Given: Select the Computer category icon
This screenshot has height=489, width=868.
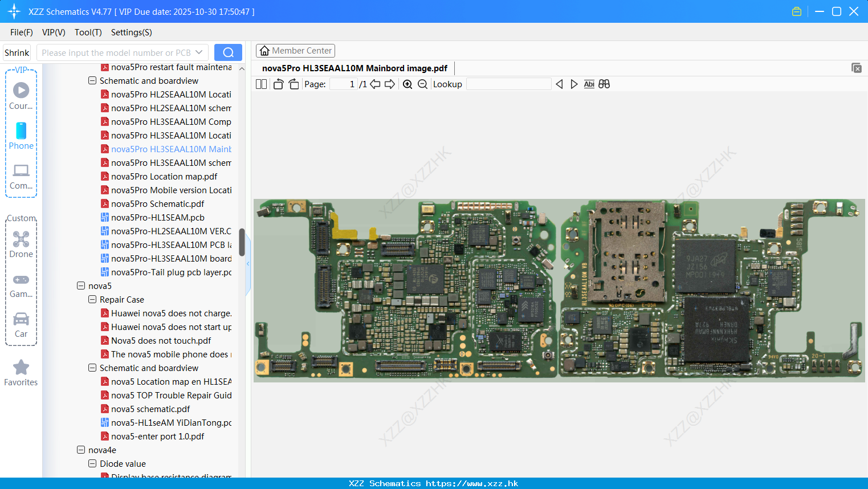Looking at the screenshot, I should [21, 176].
